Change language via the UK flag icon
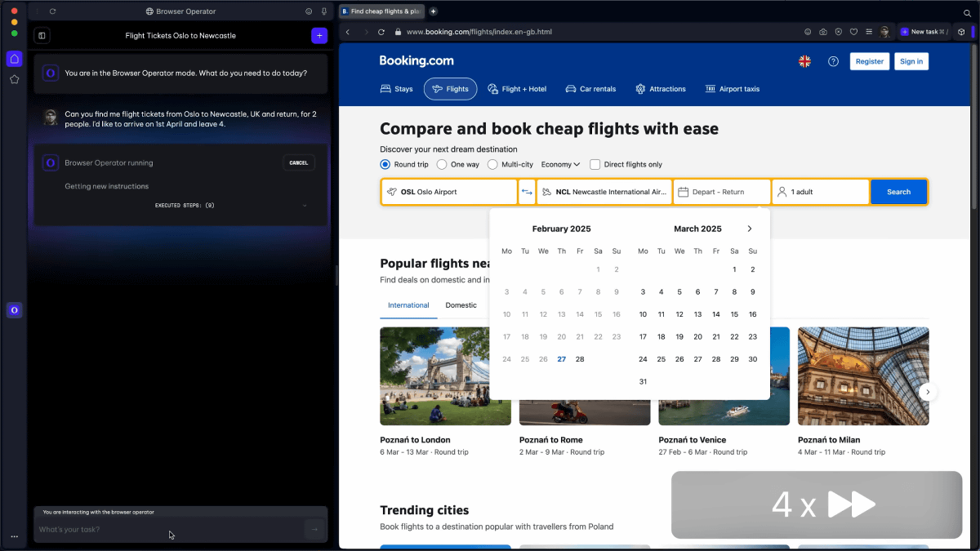This screenshot has width=980, height=551. click(804, 61)
